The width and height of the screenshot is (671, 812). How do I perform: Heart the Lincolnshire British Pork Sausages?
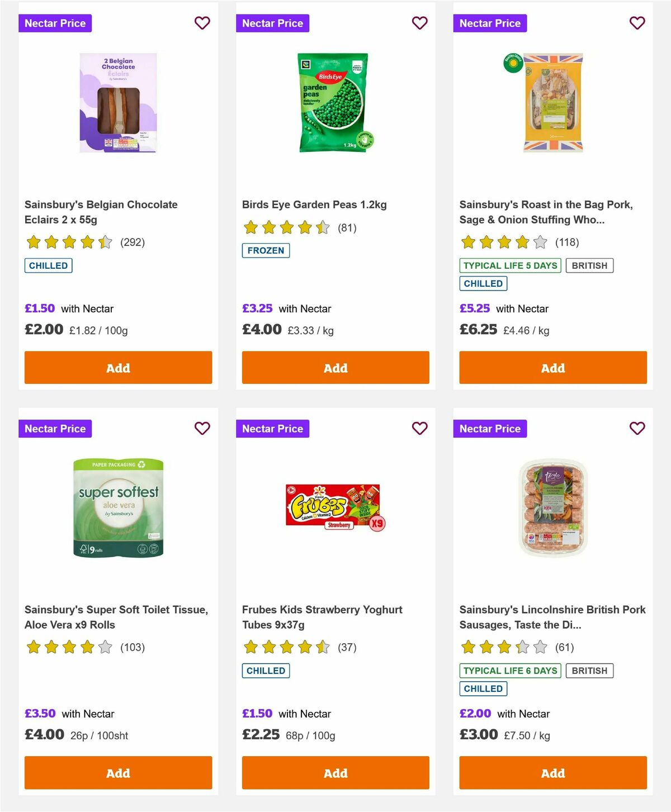(x=636, y=428)
